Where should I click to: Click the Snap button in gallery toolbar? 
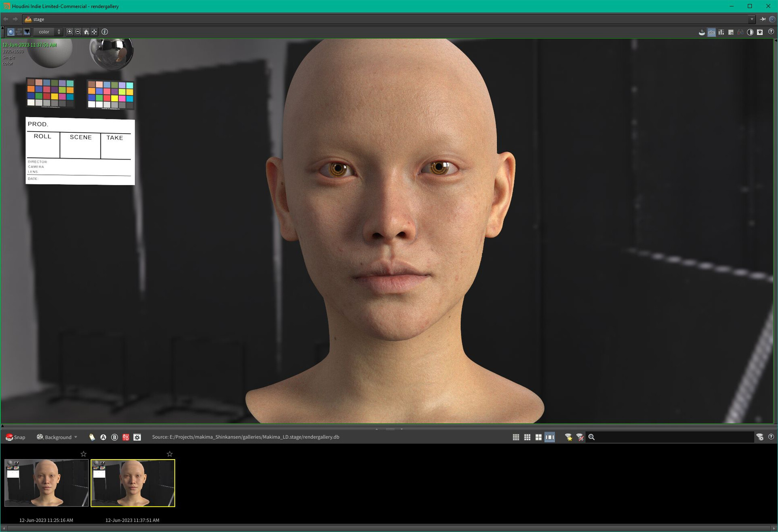point(16,437)
